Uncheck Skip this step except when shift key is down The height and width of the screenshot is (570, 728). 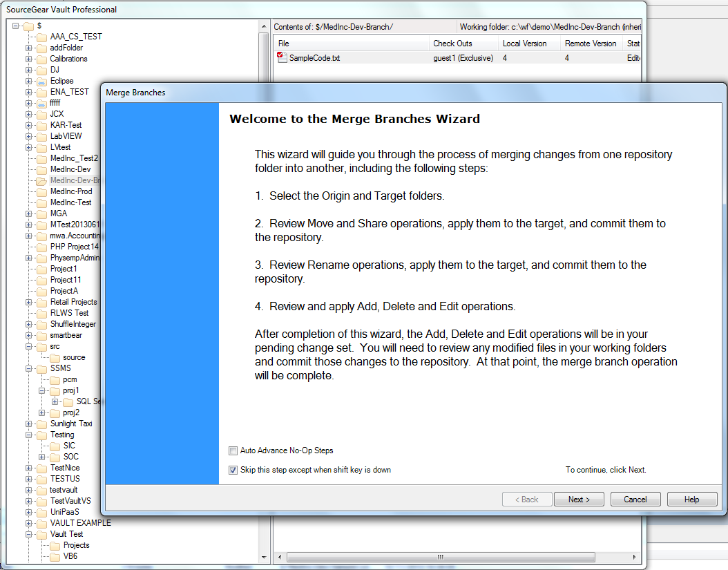click(233, 470)
